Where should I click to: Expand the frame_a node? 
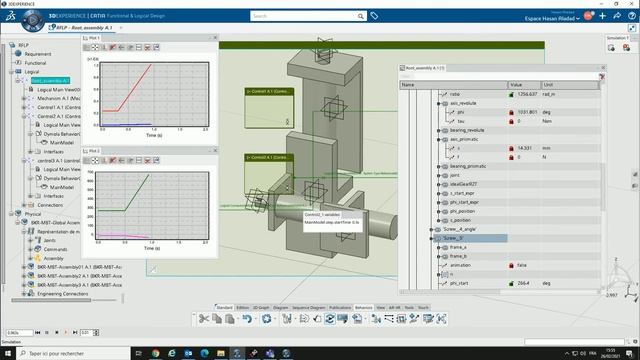[x=439, y=247]
